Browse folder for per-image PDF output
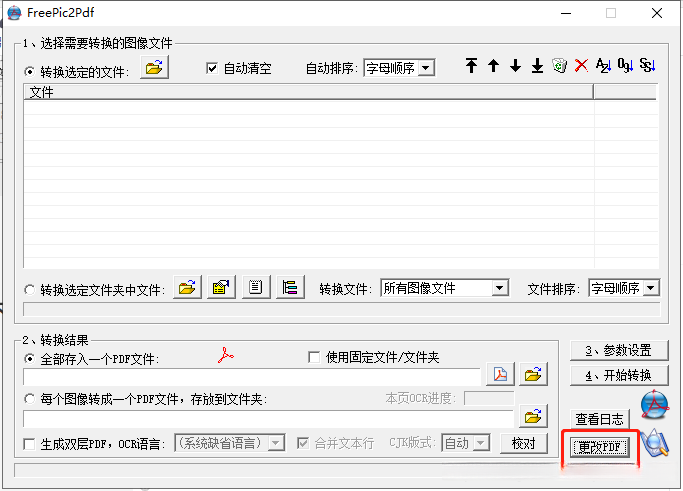This screenshot has height=491, width=683. point(533,417)
